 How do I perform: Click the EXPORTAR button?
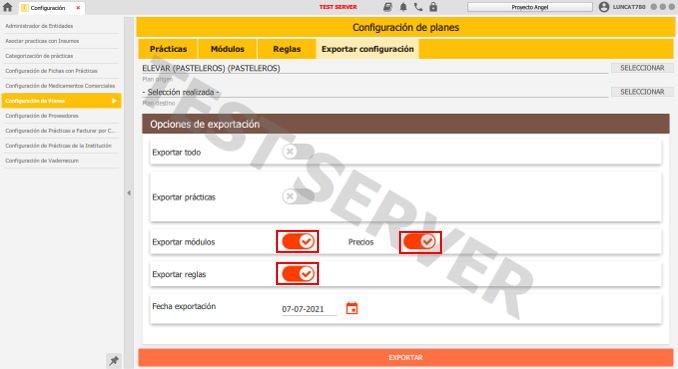coord(406,358)
